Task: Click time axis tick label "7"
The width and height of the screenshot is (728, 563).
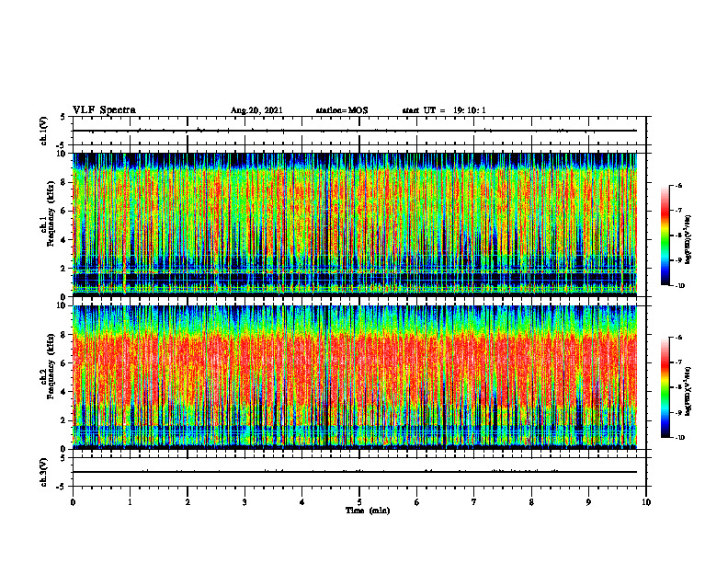Action: pos(474,502)
